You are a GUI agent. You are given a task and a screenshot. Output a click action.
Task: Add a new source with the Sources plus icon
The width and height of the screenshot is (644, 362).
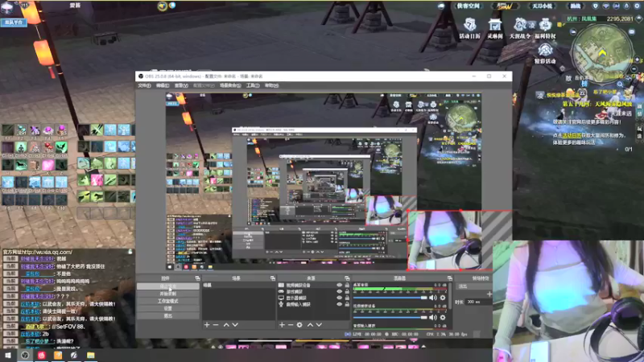tap(282, 325)
